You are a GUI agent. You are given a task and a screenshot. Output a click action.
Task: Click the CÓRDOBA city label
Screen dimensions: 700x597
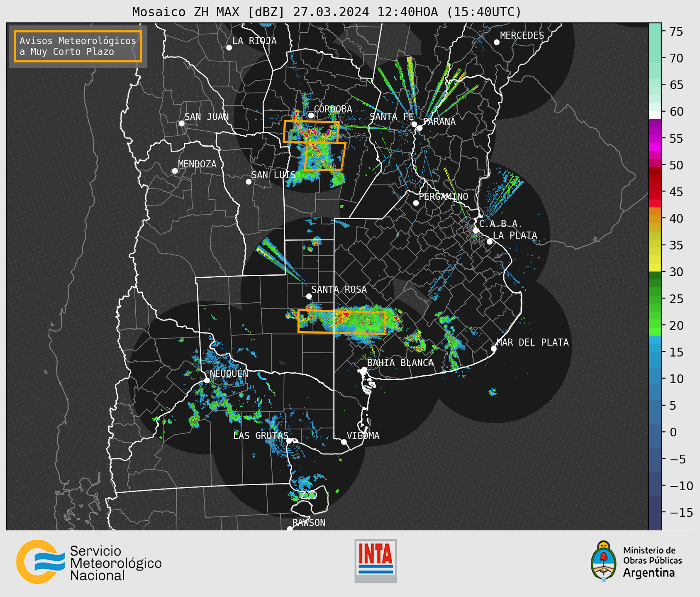click(333, 109)
